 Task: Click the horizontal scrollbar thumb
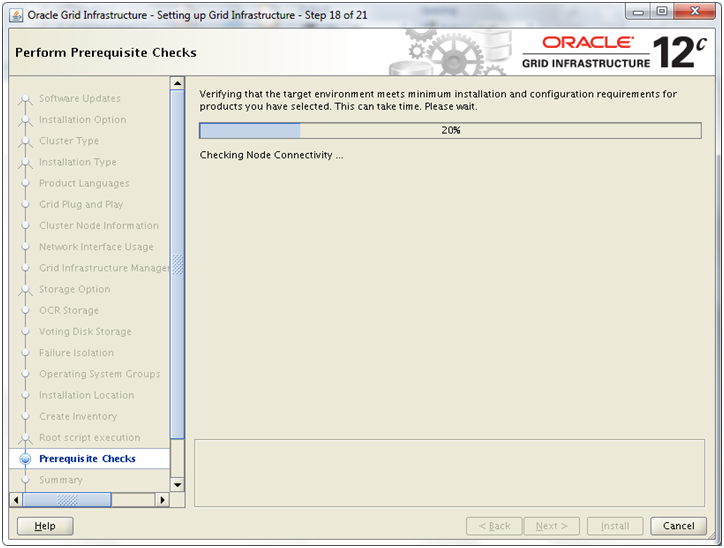[x=67, y=500]
